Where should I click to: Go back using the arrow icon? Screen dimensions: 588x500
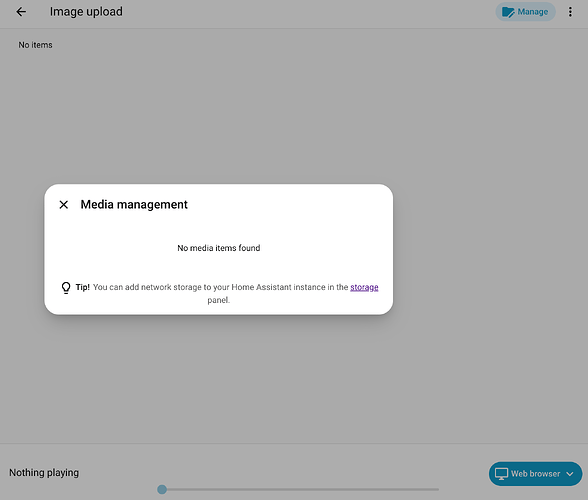(21, 12)
